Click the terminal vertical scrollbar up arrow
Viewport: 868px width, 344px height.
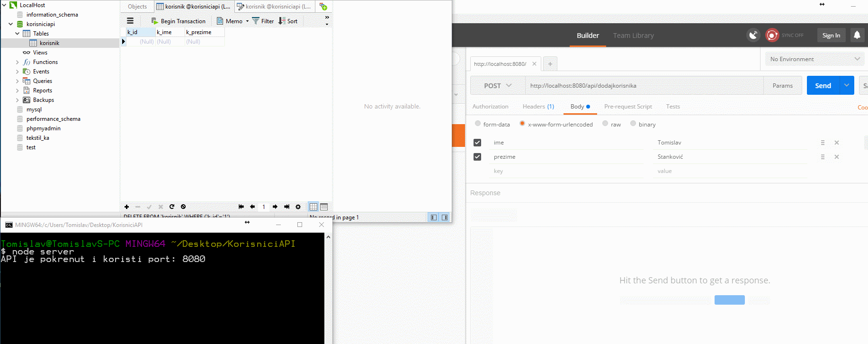coord(328,237)
